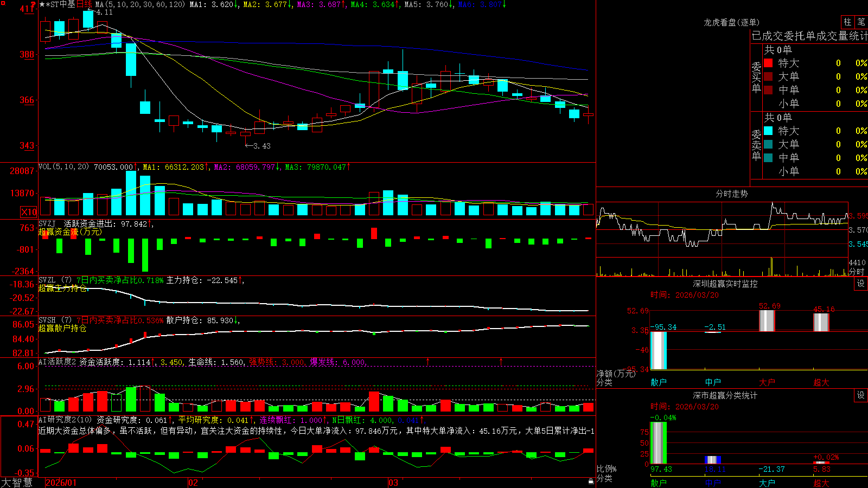The height and width of the screenshot is (488, 868).
Task: Click the 已成交委托单成交量统计 header
Action: (x=809, y=36)
